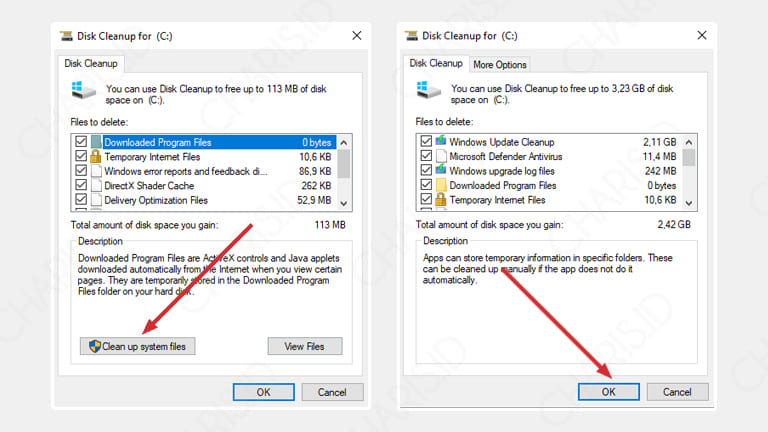Click Cancel in left window
The width and height of the screenshot is (768, 432).
click(332, 392)
